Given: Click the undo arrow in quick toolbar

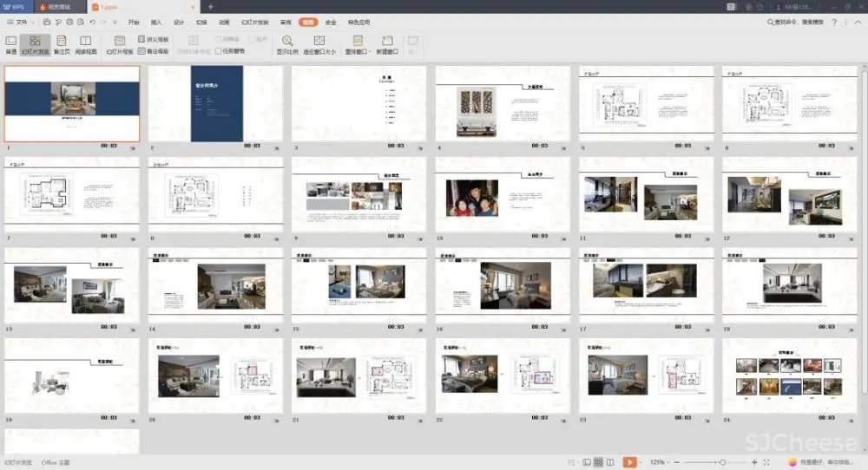Looking at the screenshot, I should (x=92, y=22).
